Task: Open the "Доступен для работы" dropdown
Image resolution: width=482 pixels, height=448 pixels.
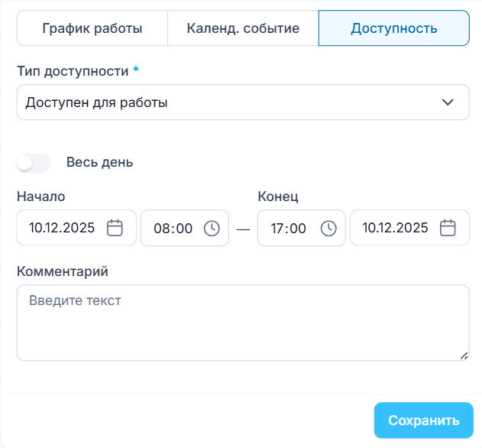Action: (x=229, y=102)
